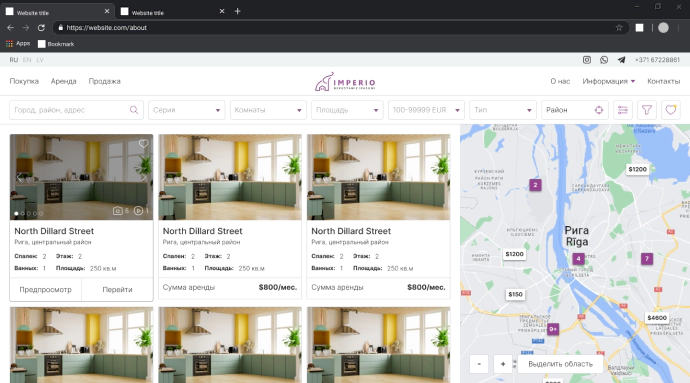Click the photo count camera icon
This screenshot has width=690, height=383.
click(x=117, y=211)
